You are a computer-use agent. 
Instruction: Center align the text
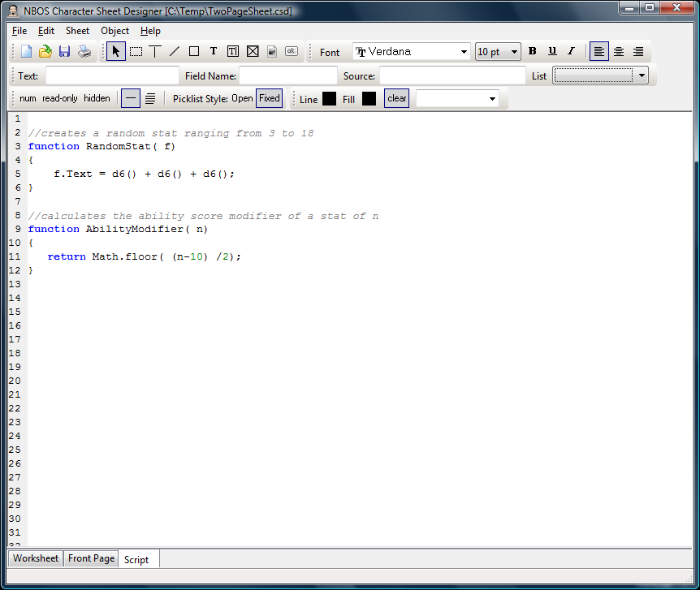click(x=619, y=52)
